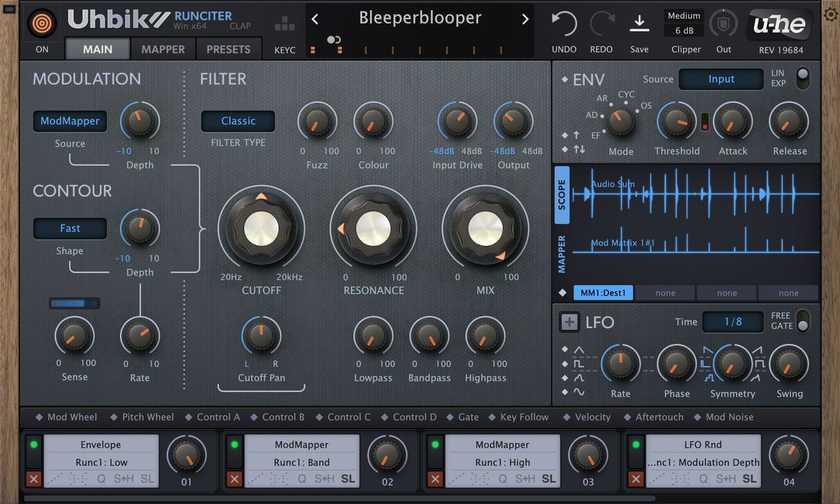Viewport: 840px width, 504px height.
Task: Click the LFO Rnd source field in slot 04
Action: click(703, 444)
